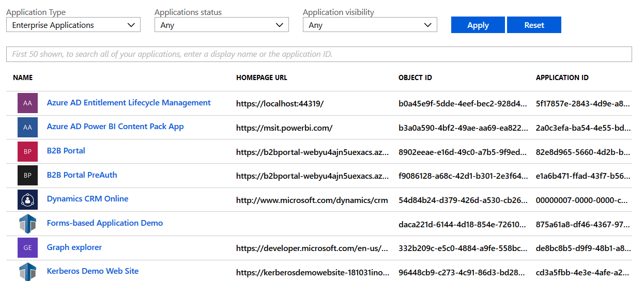Select the https://developer.microsoft.com/en-us/ URL cell
The height and width of the screenshot is (281, 644).
click(312, 248)
